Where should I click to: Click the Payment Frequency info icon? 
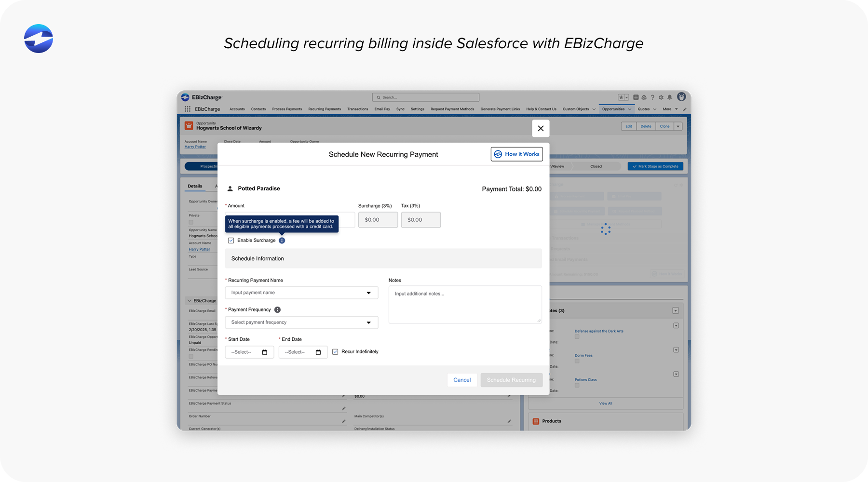[277, 309]
